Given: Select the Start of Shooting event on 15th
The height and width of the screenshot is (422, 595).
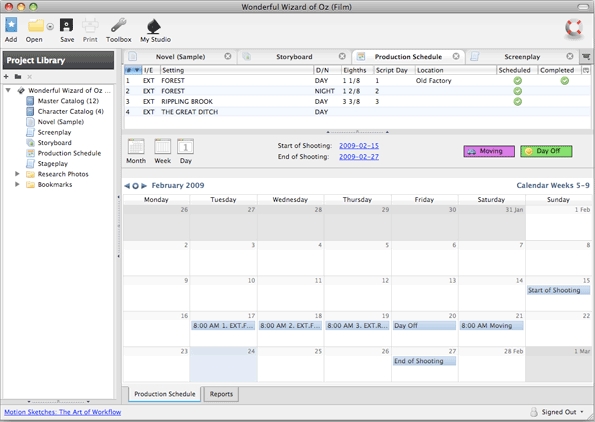Looking at the screenshot, I should pos(558,290).
